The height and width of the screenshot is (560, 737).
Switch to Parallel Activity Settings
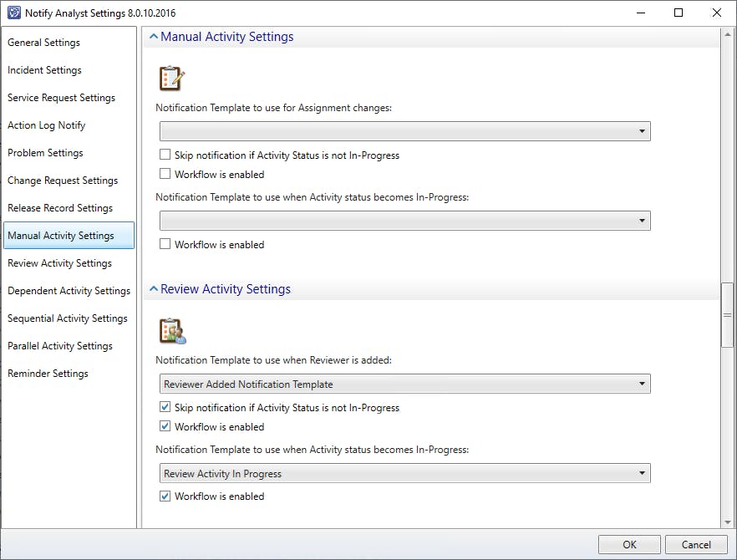pos(60,346)
